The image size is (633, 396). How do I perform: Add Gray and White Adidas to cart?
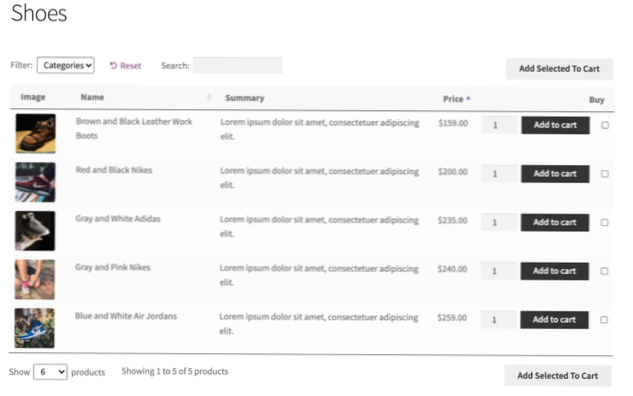[555, 222]
